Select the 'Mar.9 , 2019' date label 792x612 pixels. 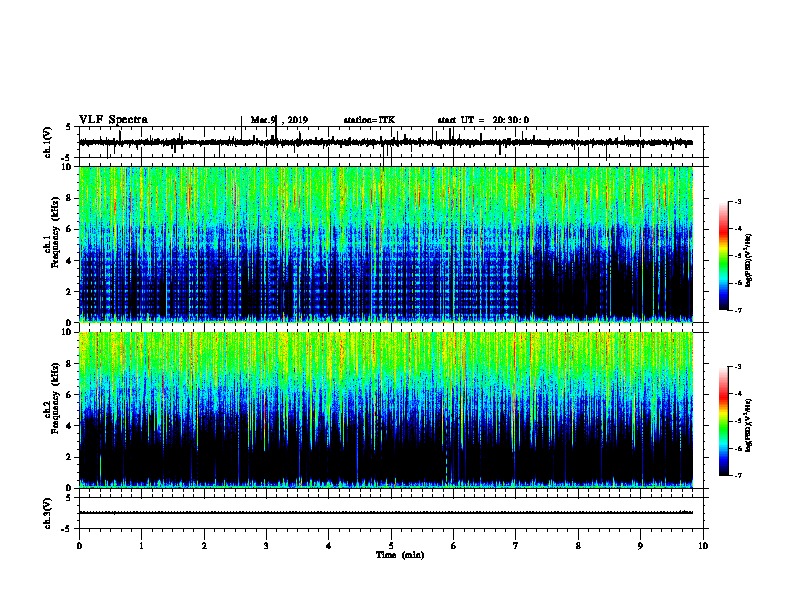[x=279, y=120]
